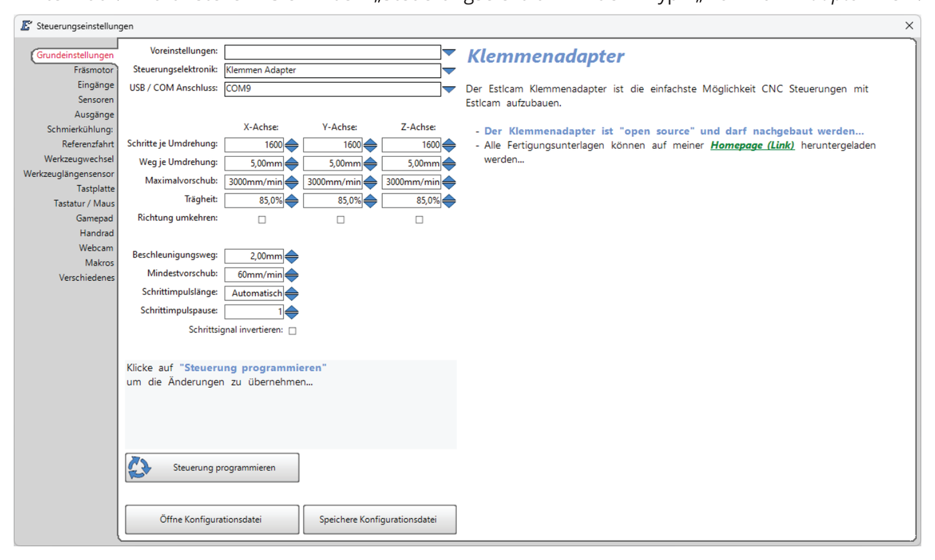Close the Steuerungseinstellungen window
The image size is (935, 560).
click(x=909, y=25)
